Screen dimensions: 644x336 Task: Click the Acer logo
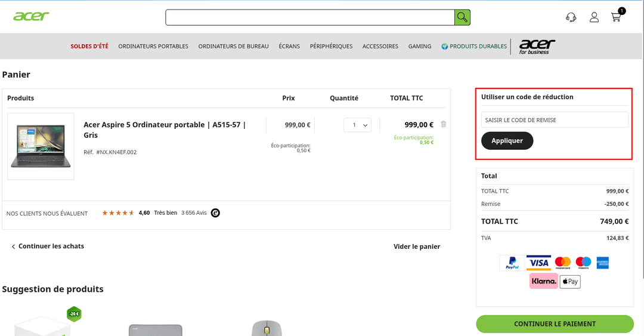click(x=31, y=16)
